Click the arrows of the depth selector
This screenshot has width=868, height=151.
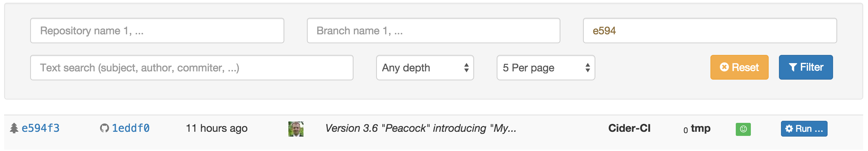466,68
